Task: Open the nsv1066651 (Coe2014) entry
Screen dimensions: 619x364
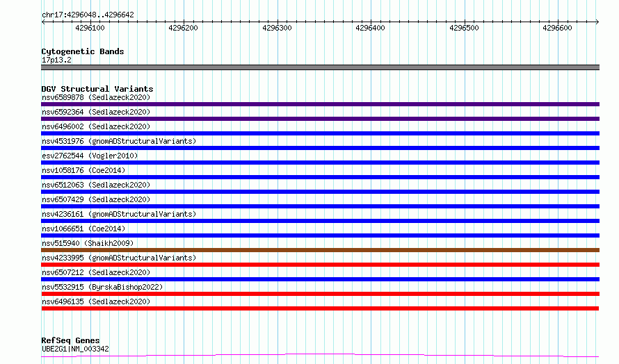Action: click(x=83, y=229)
